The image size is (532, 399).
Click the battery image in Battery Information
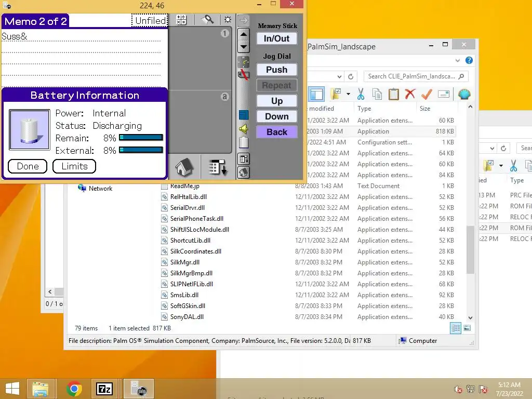click(x=30, y=129)
